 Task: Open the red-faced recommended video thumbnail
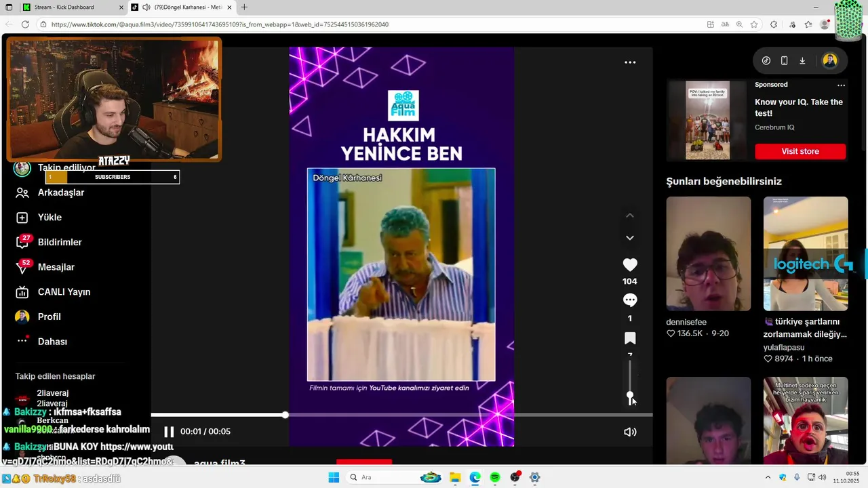point(806,420)
